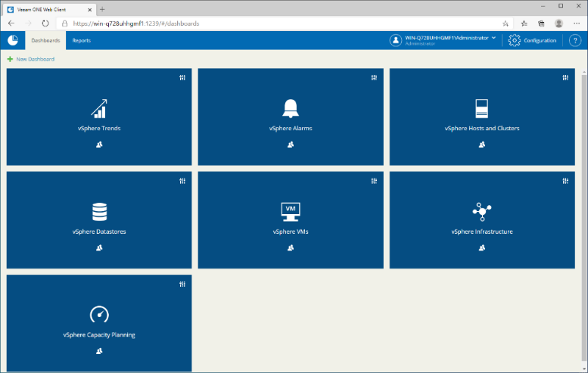Click shared users icon on vSphere Trends
This screenshot has height=373, width=588.
[99, 145]
